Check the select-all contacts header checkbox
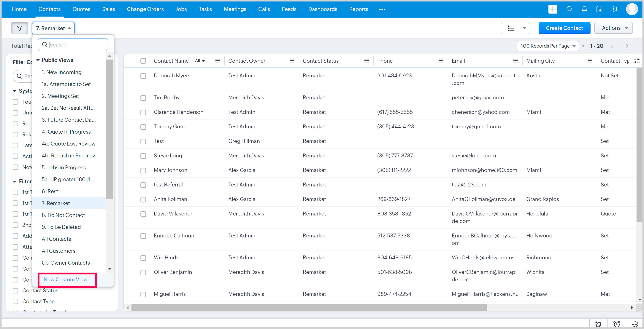This screenshot has height=329, width=644. point(143,61)
